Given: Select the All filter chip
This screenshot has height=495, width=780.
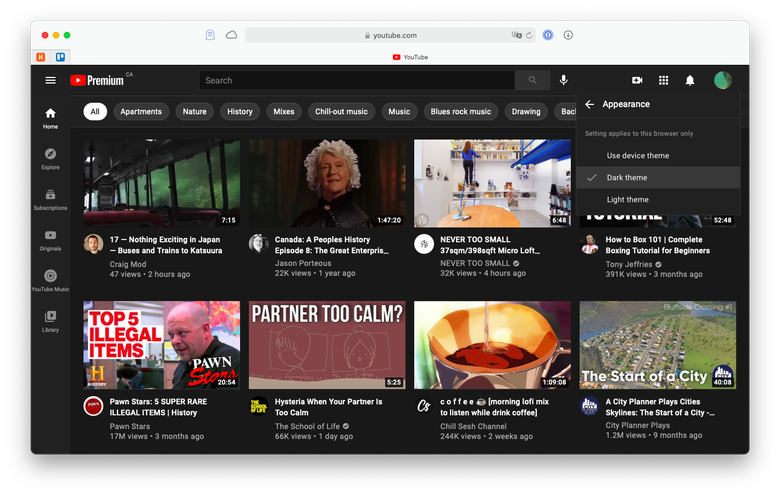Looking at the screenshot, I should 95,111.
